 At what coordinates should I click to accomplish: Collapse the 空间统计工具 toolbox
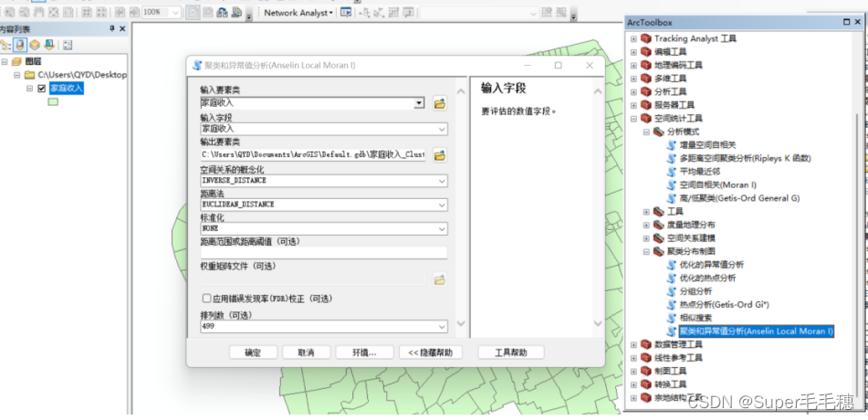tap(633, 118)
